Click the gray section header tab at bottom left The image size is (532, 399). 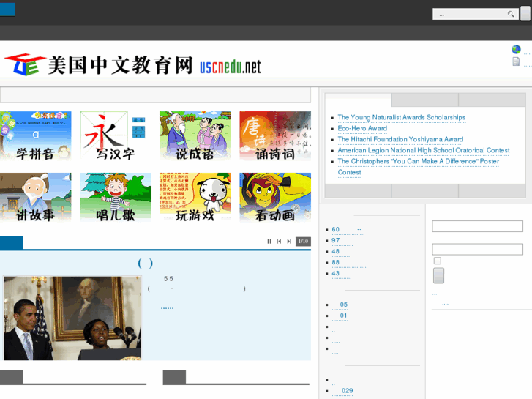11,377
